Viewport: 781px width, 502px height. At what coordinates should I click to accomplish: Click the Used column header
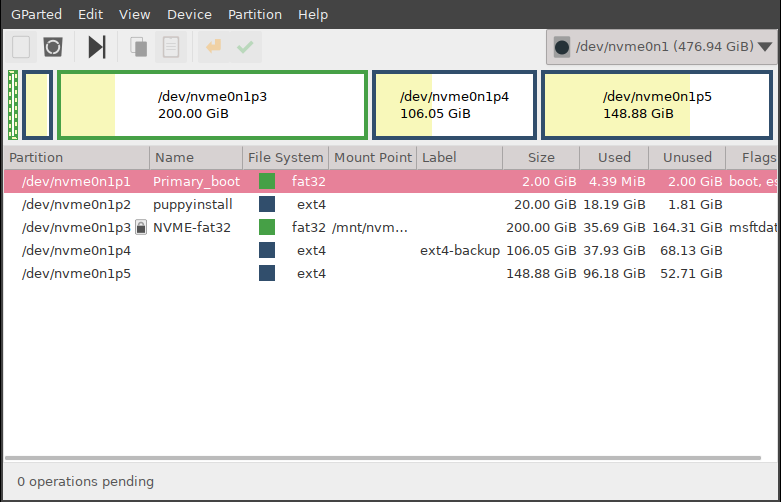click(x=614, y=158)
